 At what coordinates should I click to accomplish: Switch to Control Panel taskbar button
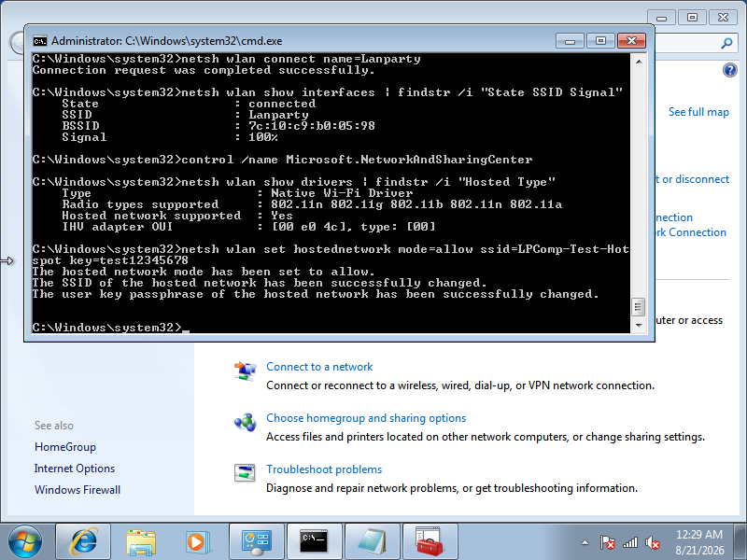(257, 541)
